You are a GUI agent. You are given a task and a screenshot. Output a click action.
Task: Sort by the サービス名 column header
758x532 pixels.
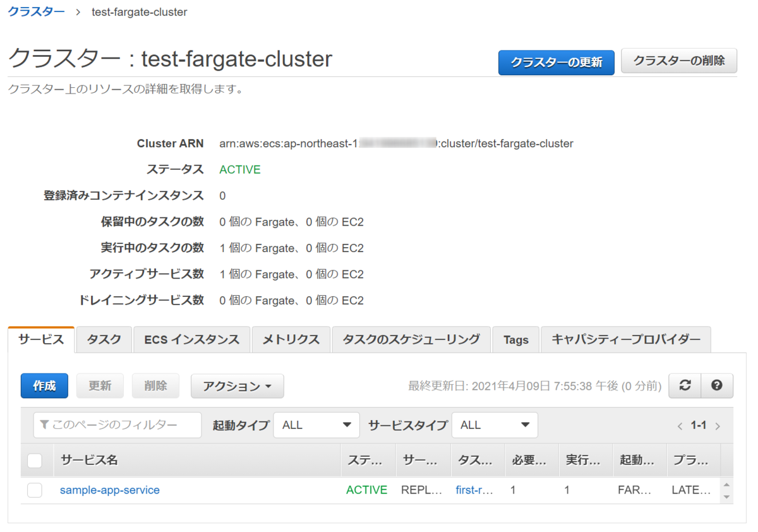point(197,461)
